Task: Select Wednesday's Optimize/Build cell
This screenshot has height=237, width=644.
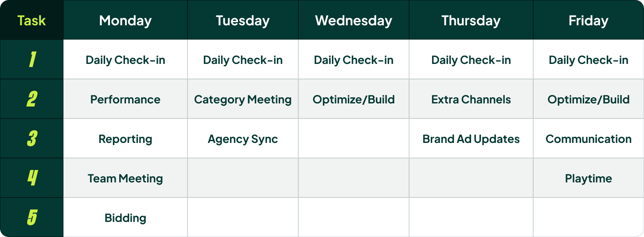Action: (354, 99)
